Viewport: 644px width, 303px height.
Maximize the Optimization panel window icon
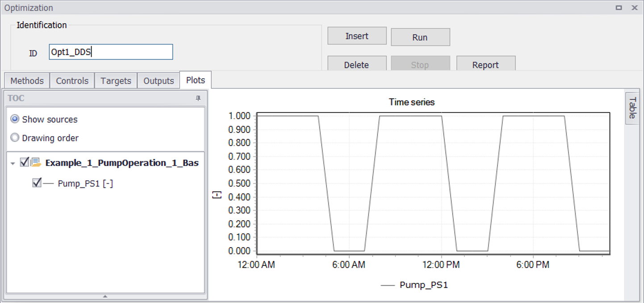tap(619, 8)
